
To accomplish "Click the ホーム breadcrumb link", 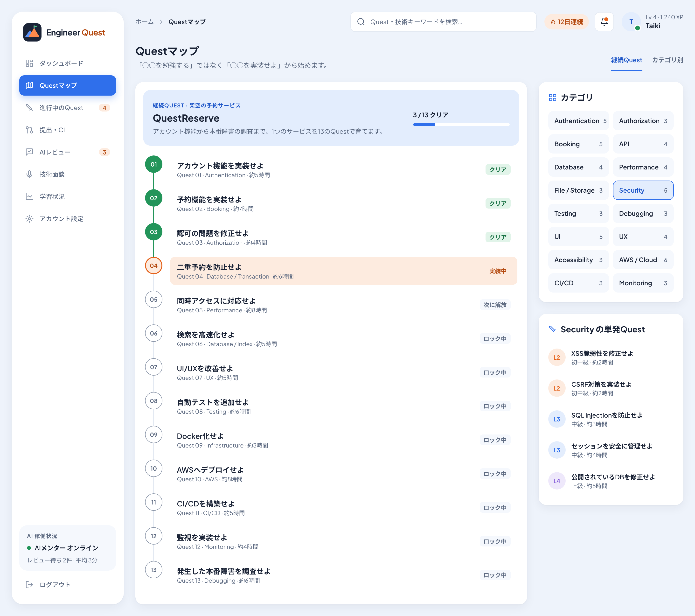I will pos(145,22).
